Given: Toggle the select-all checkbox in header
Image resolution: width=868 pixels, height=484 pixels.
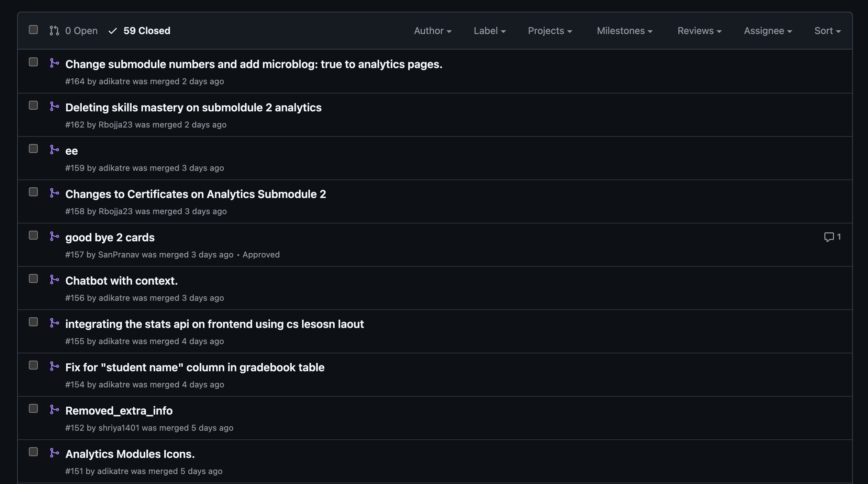Looking at the screenshot, I should [x=33, y=30].
